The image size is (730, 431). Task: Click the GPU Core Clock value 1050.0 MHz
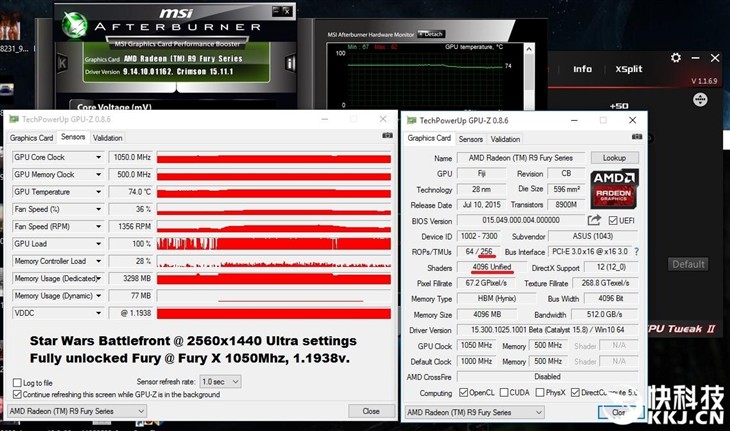point(131,157)
